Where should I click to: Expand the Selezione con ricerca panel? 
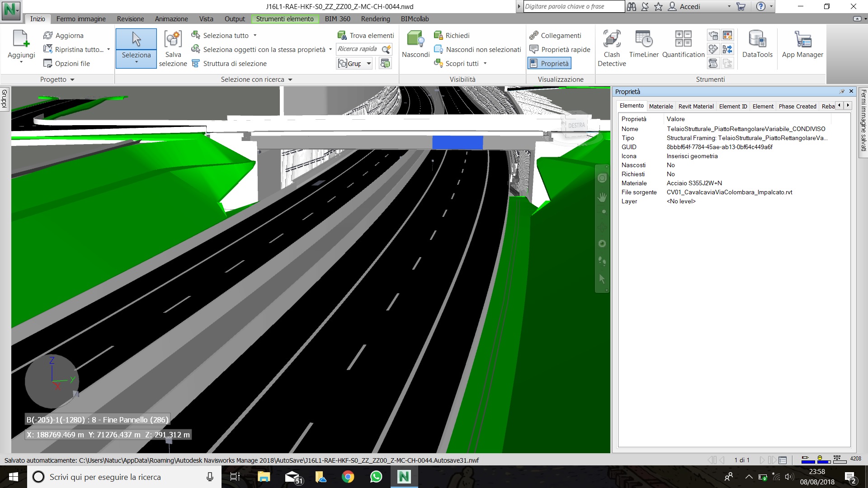click(256, 79)
